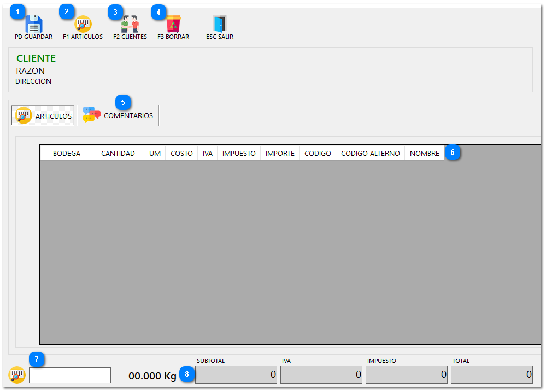Click the PD Guardar floppy disk icon
The image size is (546, 392).
(34, 24)
